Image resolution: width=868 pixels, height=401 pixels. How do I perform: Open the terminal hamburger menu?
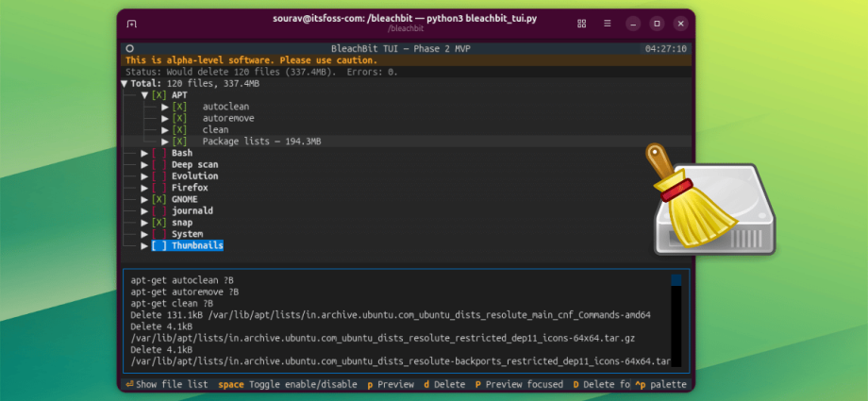[x=608, y=24]
